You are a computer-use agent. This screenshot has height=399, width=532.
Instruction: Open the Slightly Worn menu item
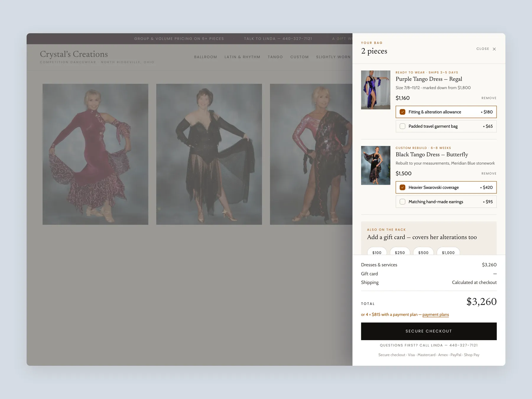[333, 57]
